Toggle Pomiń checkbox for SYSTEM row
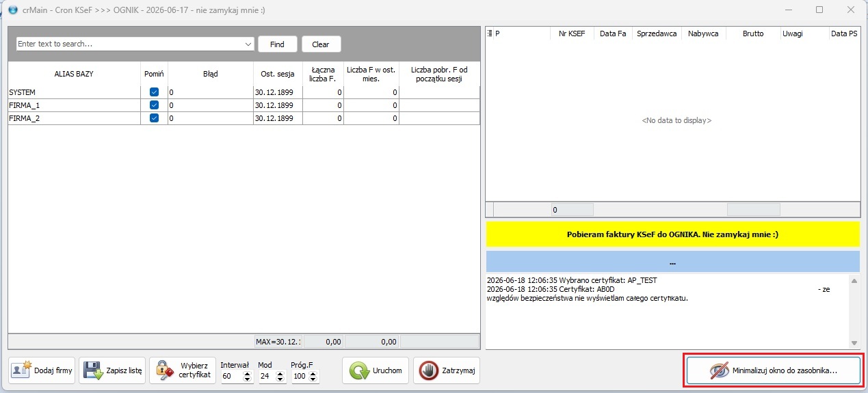 (154, 92)
